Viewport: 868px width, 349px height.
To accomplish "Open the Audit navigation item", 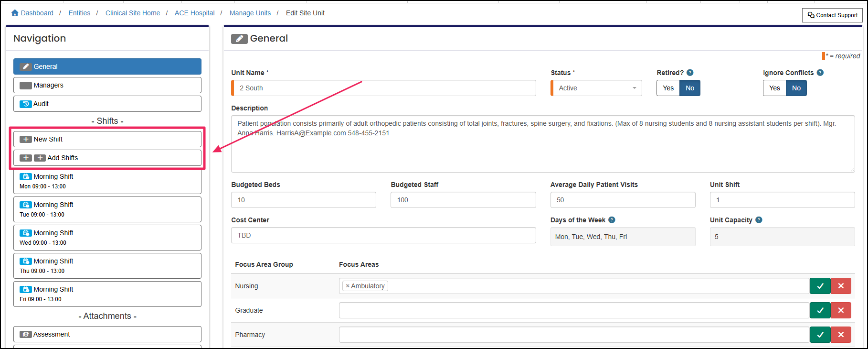I will pos(107,104).
